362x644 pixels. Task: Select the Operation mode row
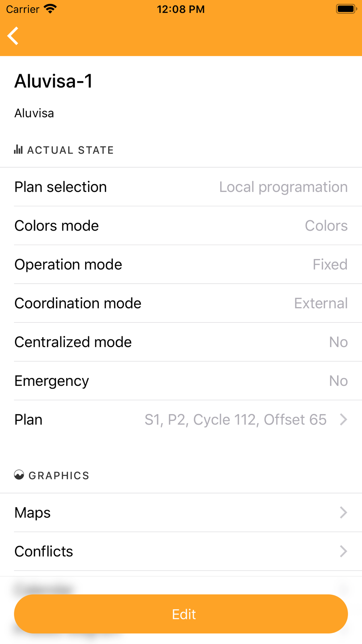tap(181, 264)
